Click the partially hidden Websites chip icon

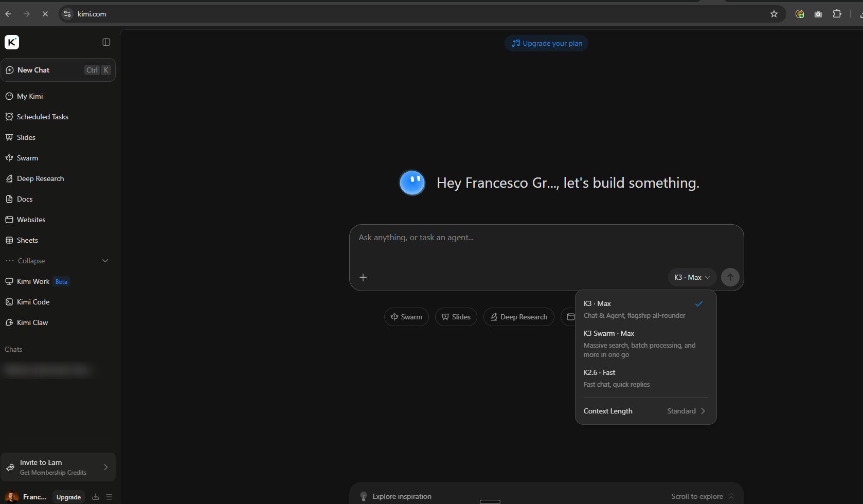point(570,317)
